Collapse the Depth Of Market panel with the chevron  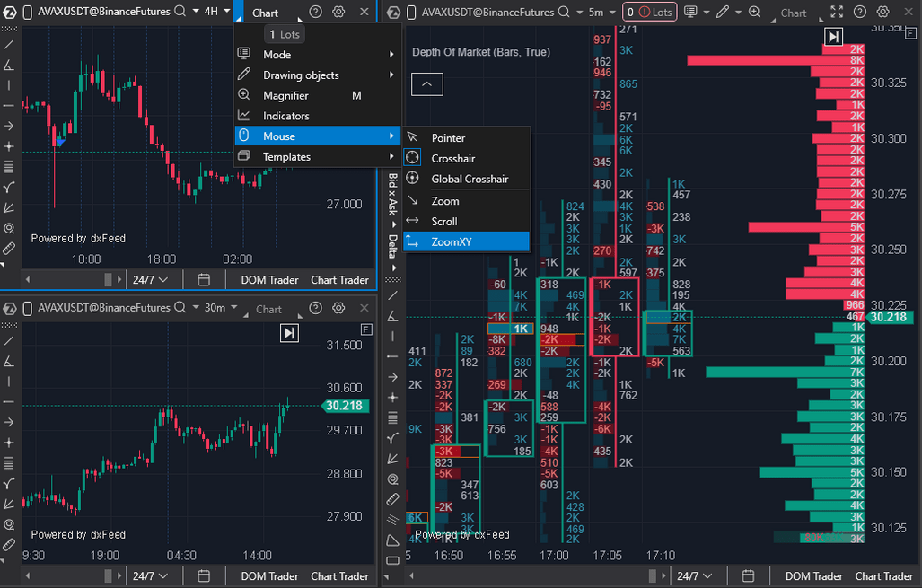426,84
